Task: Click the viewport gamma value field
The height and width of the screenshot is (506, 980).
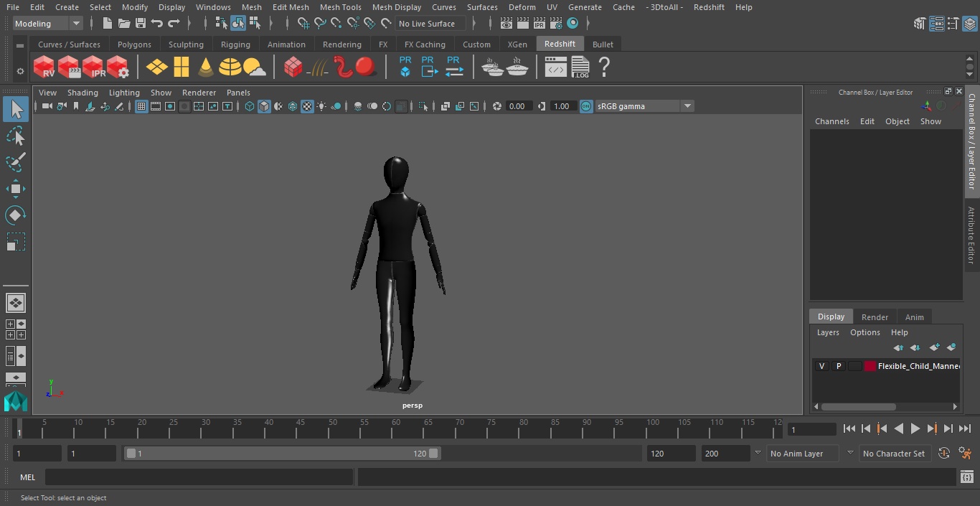Action: click(x=563, y=106)
